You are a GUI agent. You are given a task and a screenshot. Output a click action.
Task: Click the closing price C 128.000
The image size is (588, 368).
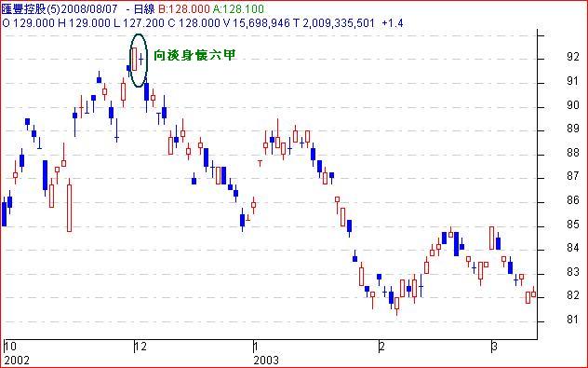tap(194, 23)
